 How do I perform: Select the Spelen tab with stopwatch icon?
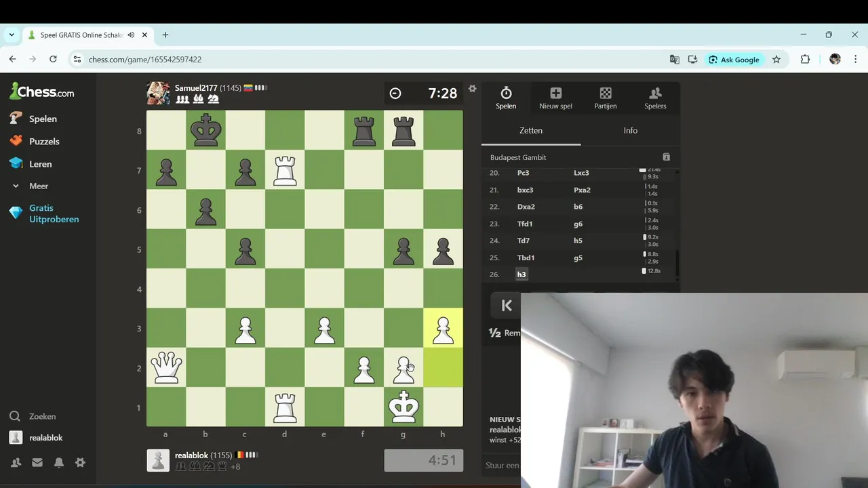506,98
